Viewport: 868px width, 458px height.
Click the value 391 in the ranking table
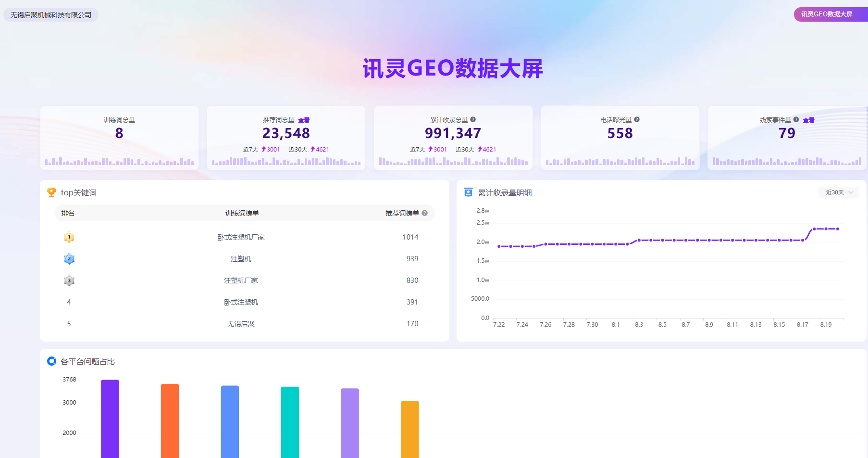(x=412, y=302)
